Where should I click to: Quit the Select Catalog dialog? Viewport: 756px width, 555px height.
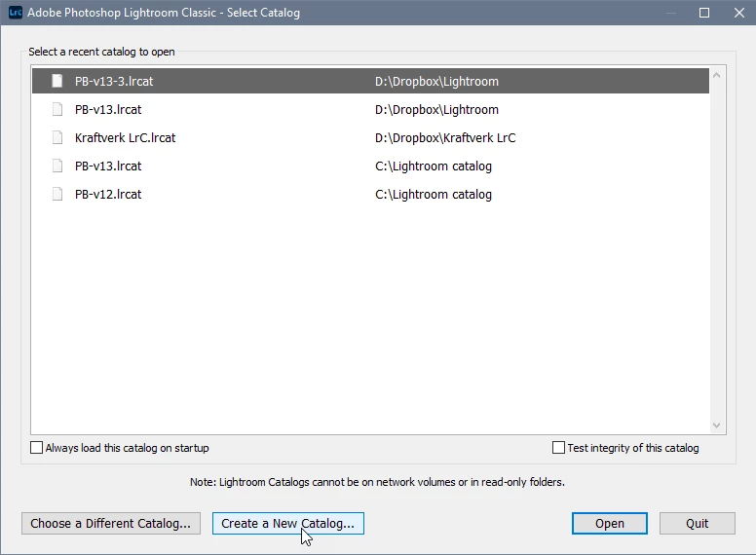[x=698, y=523]
